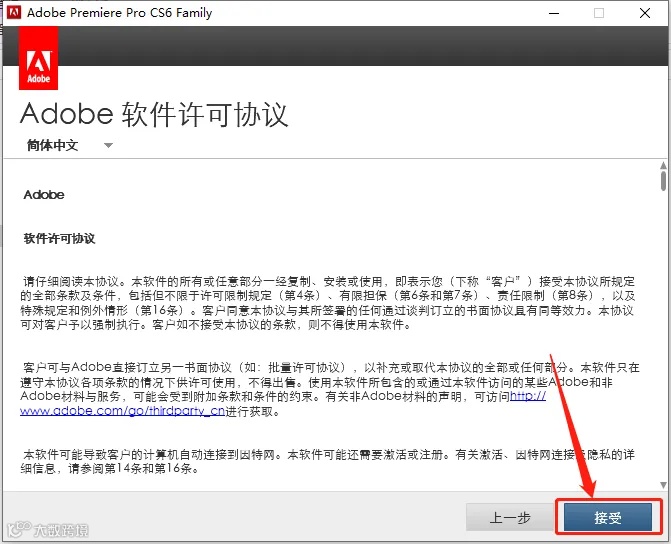Screen dimensions: 671x544
Task: Click the scrollbar up arrow
Action: 663,165
